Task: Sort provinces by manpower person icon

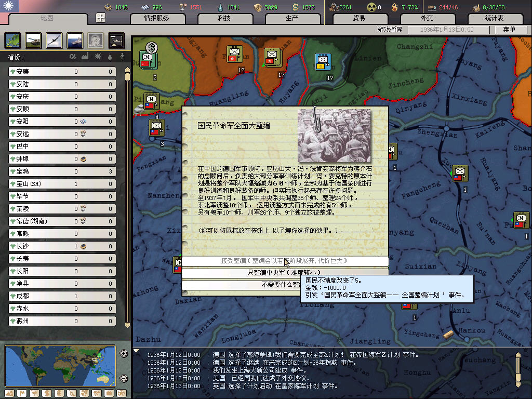Action: pos(123,56)
